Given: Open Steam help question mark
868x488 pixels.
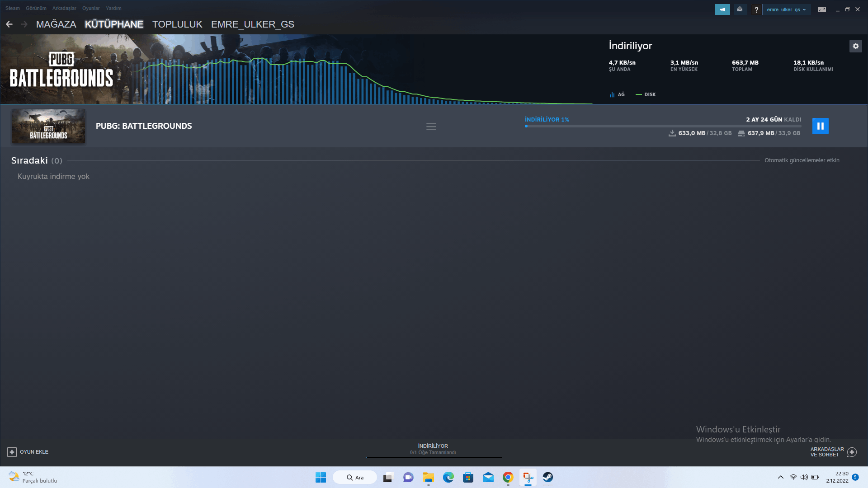Looking at the screenshot, I should [x=756, y=9].
